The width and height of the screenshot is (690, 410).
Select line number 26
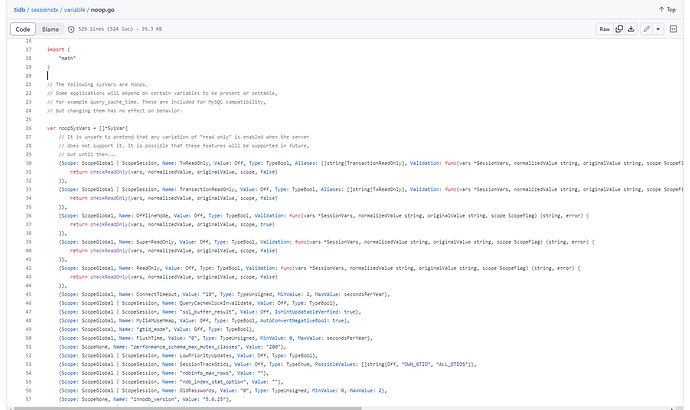(x=29, y=128)
